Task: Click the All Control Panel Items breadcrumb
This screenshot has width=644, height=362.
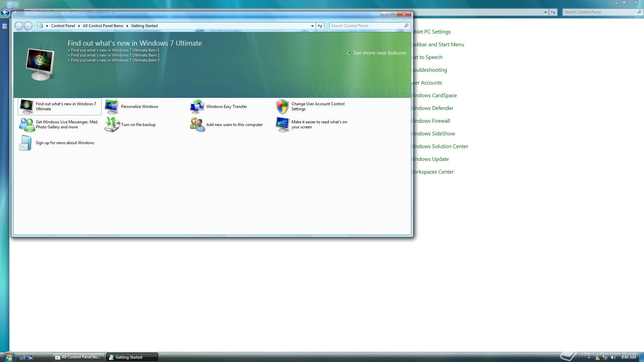Action: pyautogui.click(x=103, y=26)
